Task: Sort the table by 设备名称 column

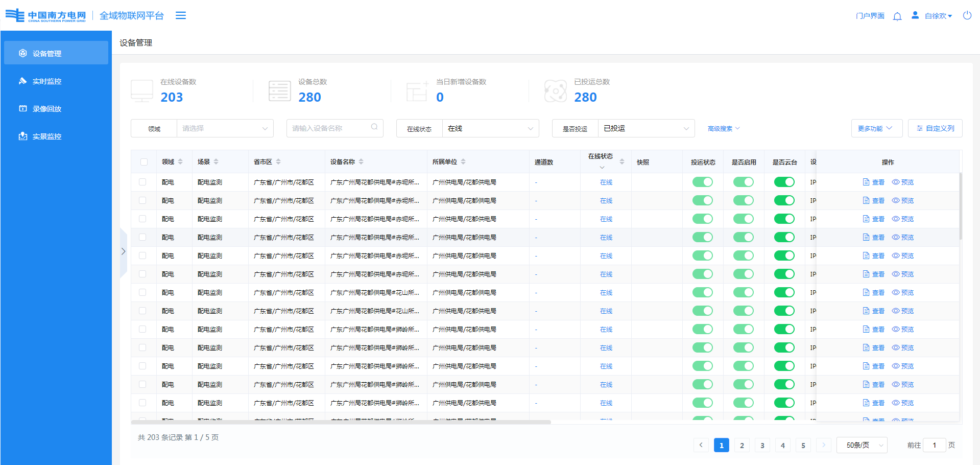Action: click(x=361, y=161)
